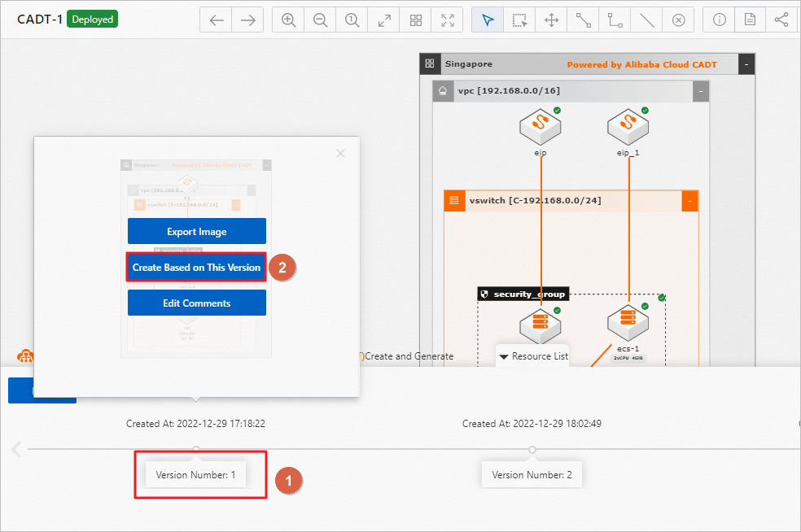Collapse the vpc 192.168.0.0/16 container

(701, 91)
